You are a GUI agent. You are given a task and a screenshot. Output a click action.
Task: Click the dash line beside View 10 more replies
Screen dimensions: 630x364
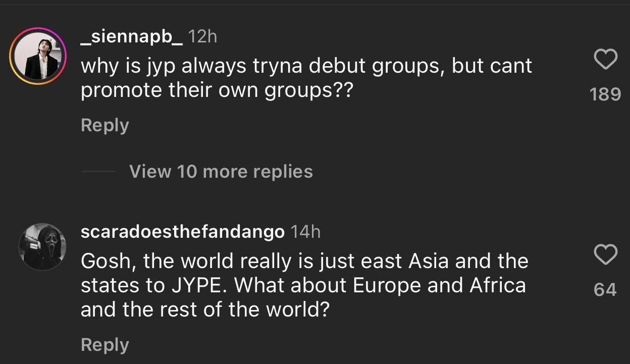point(98,172)
